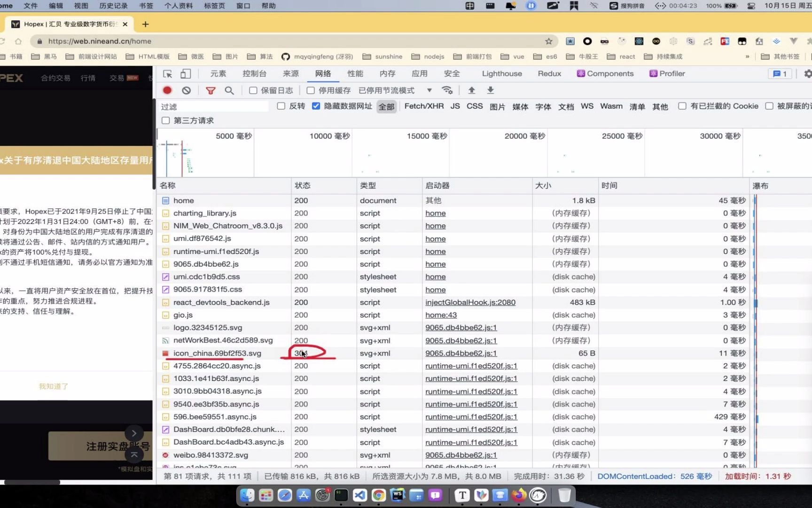Screen dimensions: 812x508
Task: Expand the right chevron on Hopex page
Action: point(134,433)
